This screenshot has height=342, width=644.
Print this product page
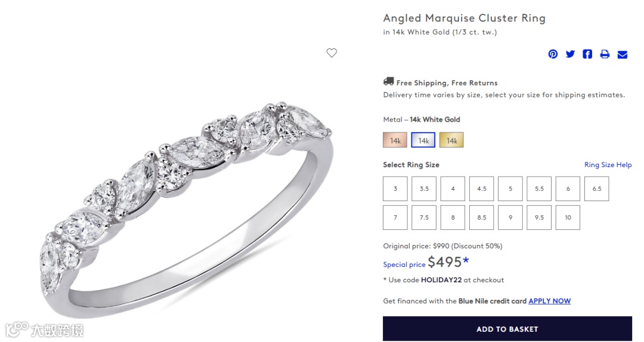click(605, 54)
